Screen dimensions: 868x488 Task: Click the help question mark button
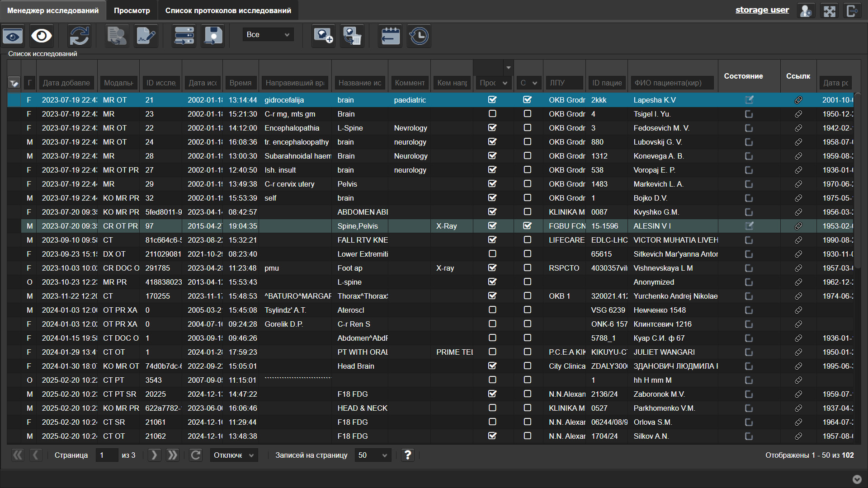tap(408, 455)
